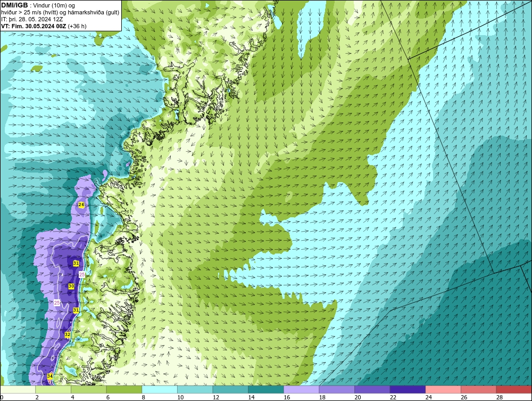Pick the 24–26 m/s light pink swatch
This screenshot has width=532, height=401.
(x=443, y=389)
